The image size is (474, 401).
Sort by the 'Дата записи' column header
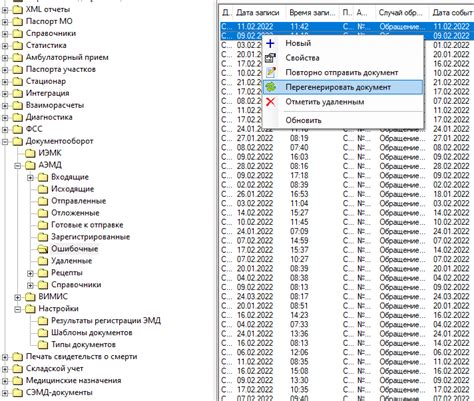(x=259, y=13)
